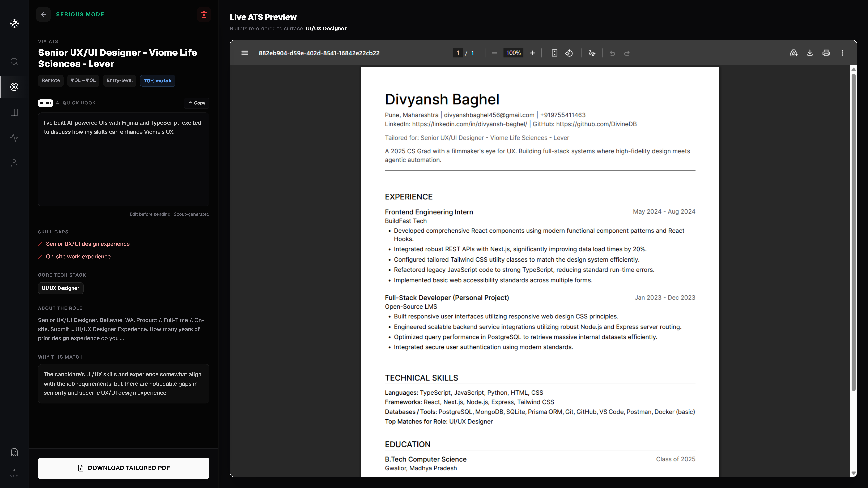Open the LinkedIn URL in the resume
Screen dimensions: 868x488
[469, 124]
